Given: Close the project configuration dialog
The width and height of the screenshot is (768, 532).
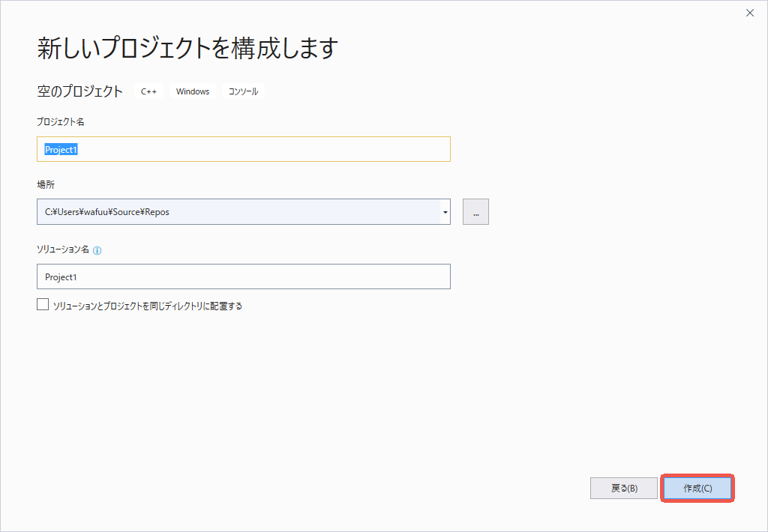Looking at the screenshot, I should 749,13.
